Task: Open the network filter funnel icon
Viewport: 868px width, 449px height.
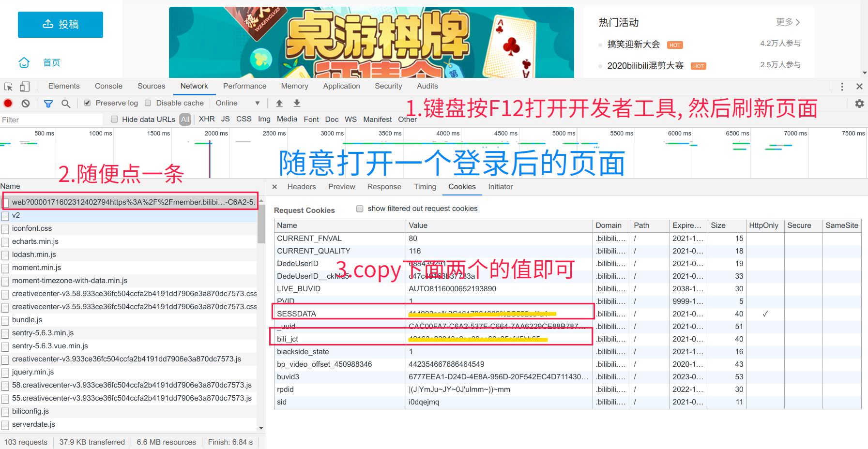Action: [x=47, y=103]
